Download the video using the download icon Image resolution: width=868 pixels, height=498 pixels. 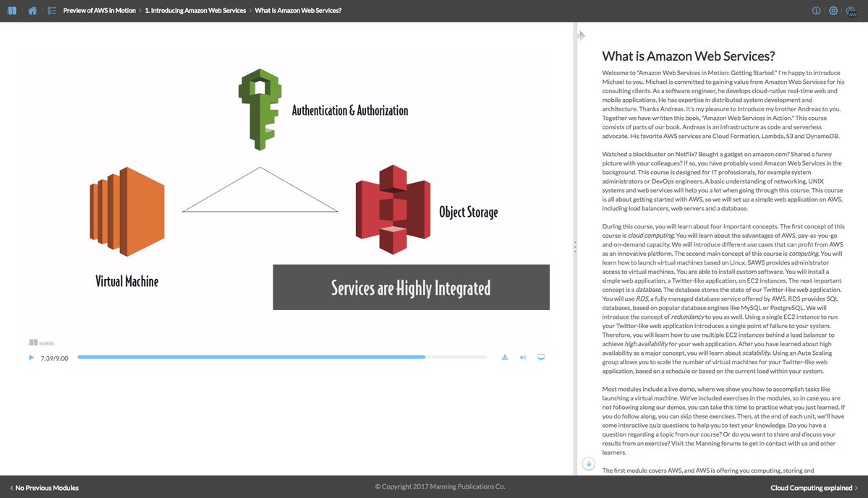(505, 357)
